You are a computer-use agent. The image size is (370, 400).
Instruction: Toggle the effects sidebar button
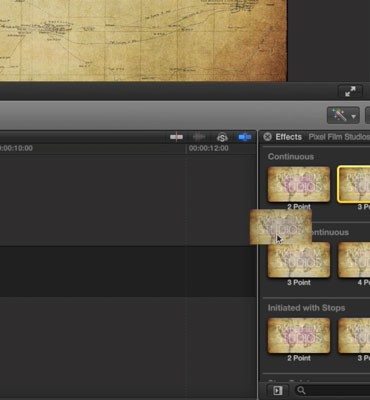278,390
